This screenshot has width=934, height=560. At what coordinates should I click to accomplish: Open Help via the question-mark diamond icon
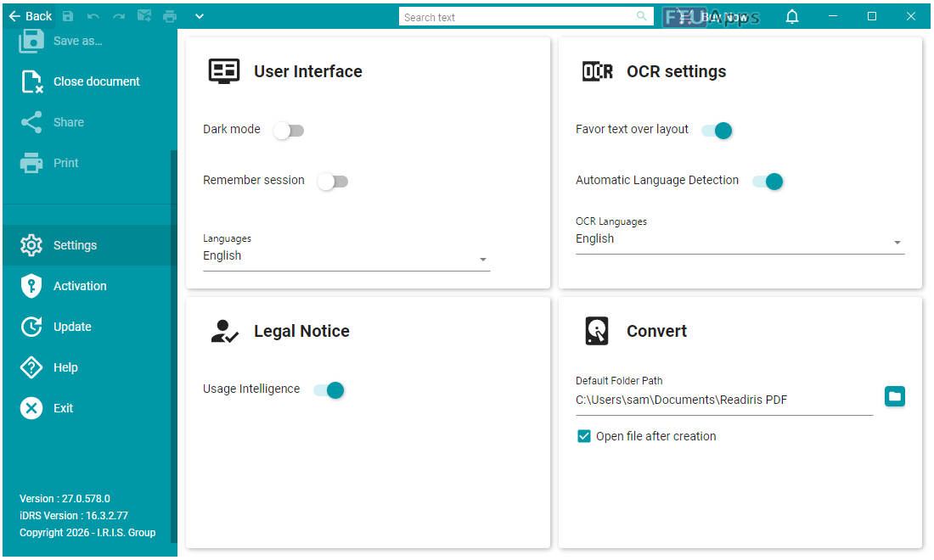coord(31,367)
